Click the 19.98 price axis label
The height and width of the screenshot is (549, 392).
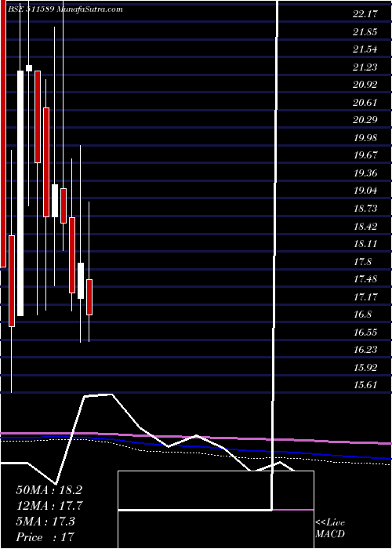(365, 137)
